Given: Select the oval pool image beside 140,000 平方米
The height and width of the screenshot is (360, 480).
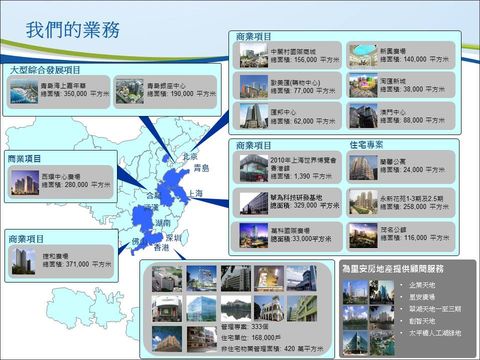Looking at the screenshot, I should pyautogui.click(x=364, y=55).
